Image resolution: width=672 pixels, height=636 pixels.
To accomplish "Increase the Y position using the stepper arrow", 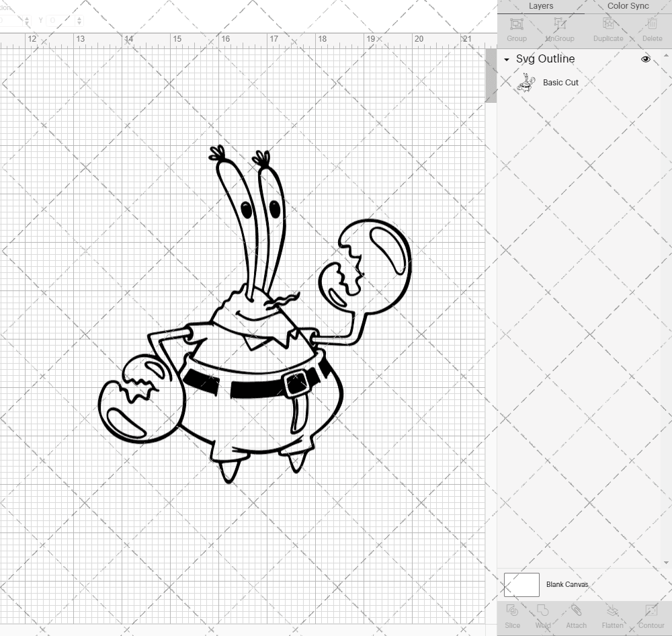I will [x=79, y=17].
